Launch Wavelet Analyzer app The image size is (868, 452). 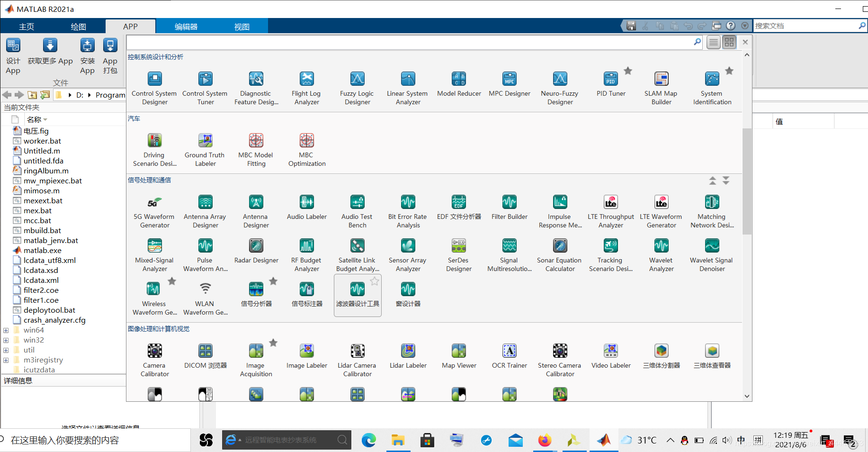click(x=661, y=255)
